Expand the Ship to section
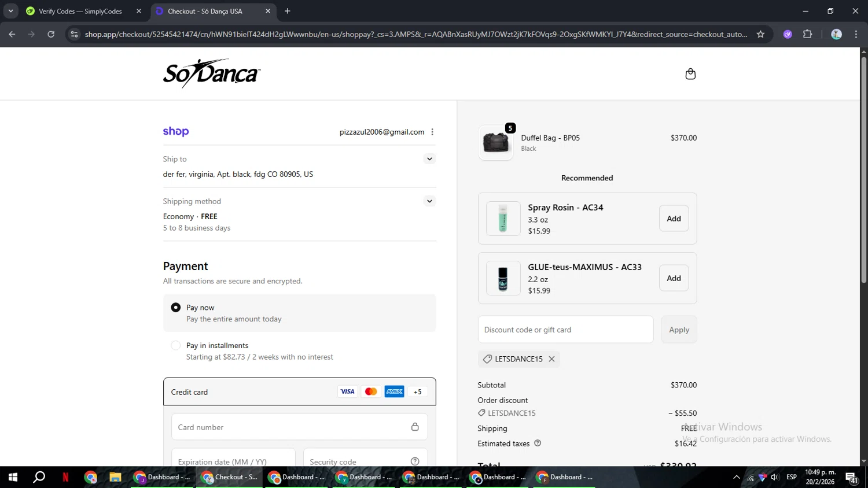The image size is (868, 488). tap(429, 159)
